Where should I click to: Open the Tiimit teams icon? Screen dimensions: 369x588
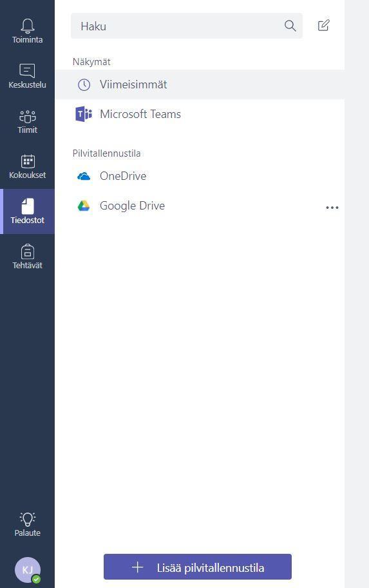point(27,116)
